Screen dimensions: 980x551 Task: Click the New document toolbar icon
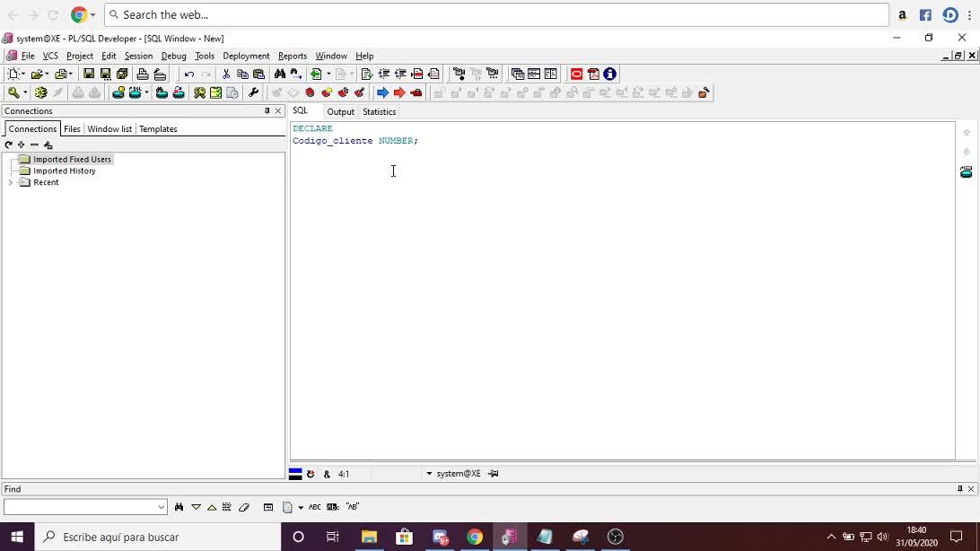tap(13, 74)
